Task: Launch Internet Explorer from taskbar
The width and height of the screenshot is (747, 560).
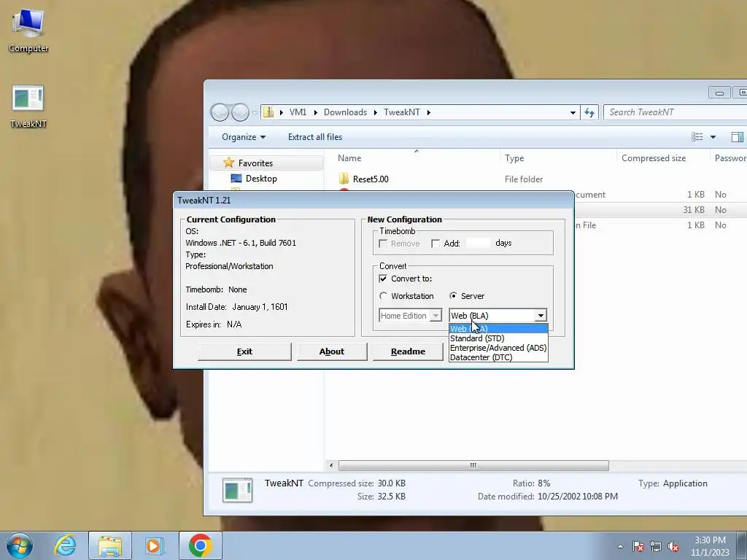Action: pos(65,545)
